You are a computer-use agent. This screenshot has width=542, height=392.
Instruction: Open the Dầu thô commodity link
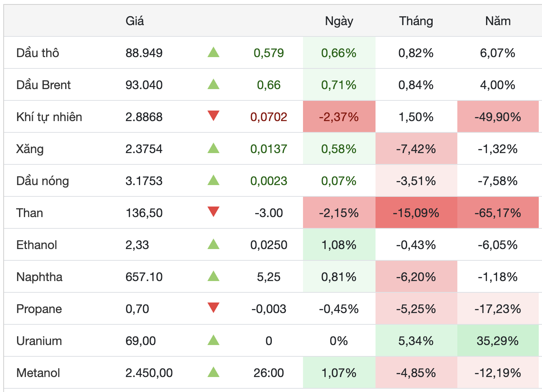click(38, 53)
